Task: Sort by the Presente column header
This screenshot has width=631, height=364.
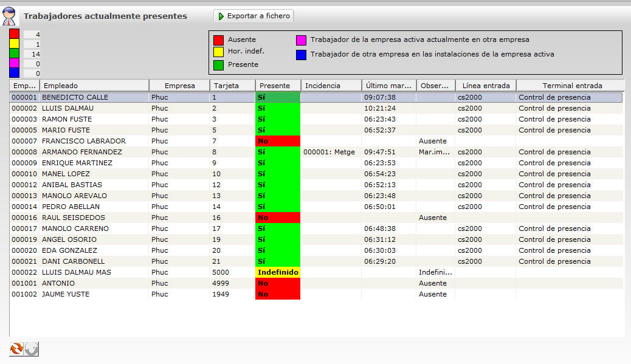Action: (278, 86)
